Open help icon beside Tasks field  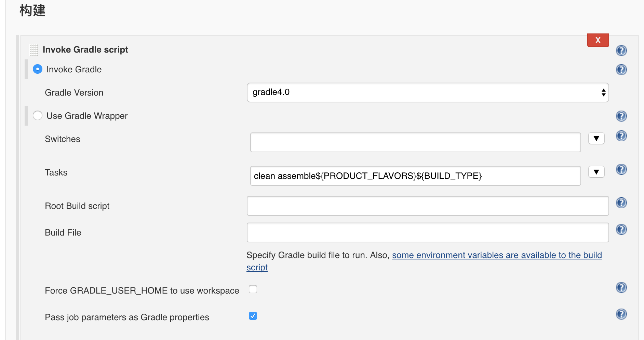click(x=621, y=169)
